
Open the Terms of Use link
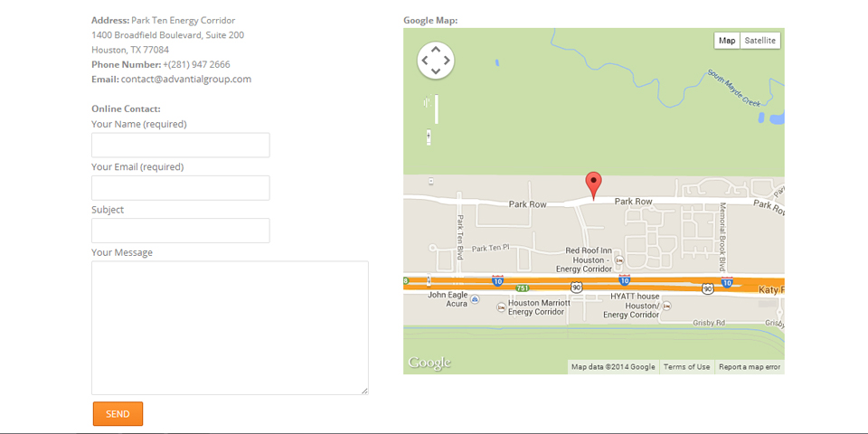click(686, 367)
